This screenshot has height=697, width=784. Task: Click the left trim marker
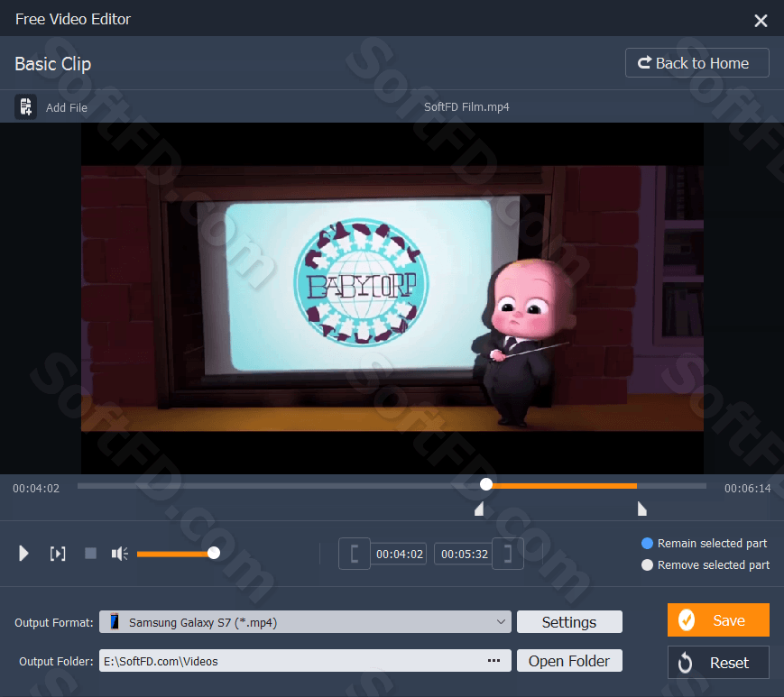479,509
